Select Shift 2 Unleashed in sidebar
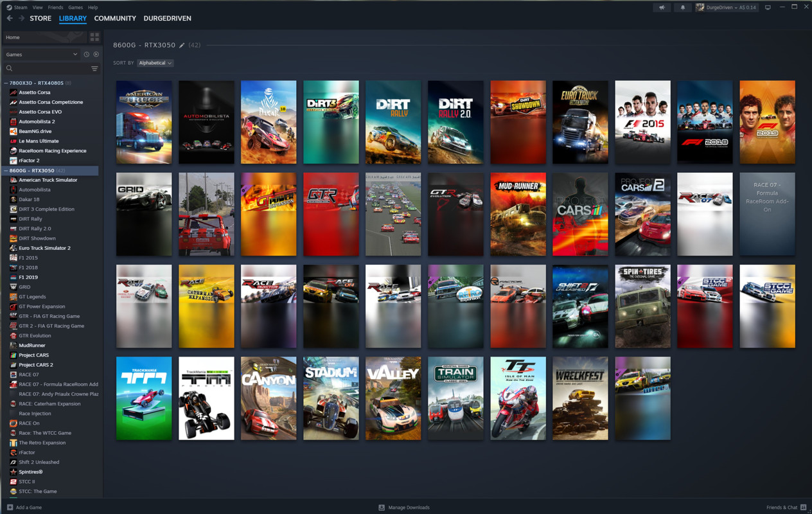 pos(39,462)
